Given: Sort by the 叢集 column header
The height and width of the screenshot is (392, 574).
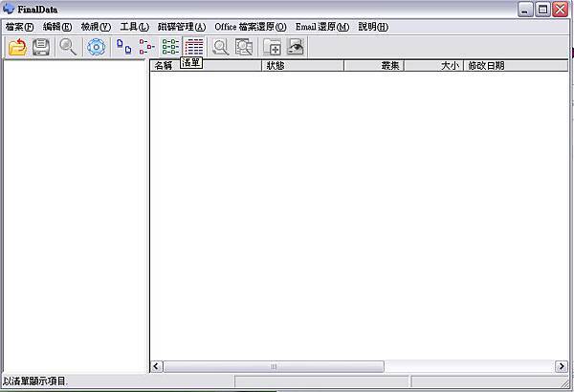Looking at the screenshot, I should point(374,66).
